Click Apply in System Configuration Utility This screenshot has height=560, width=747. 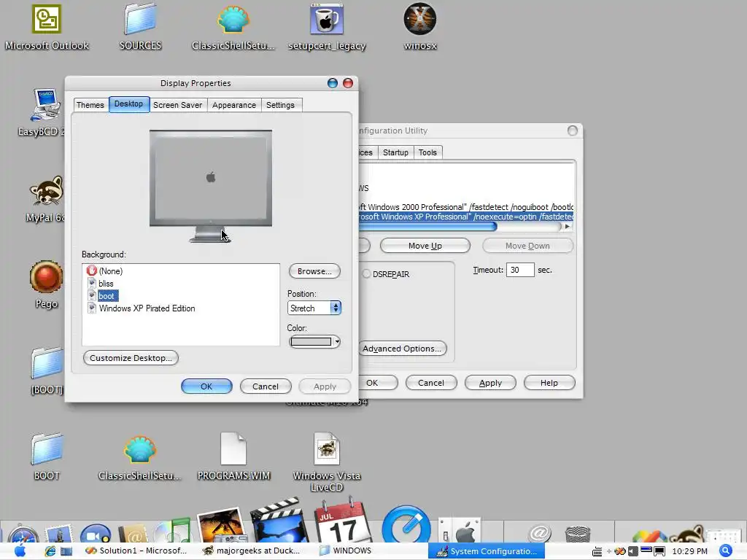pos(490,383)
